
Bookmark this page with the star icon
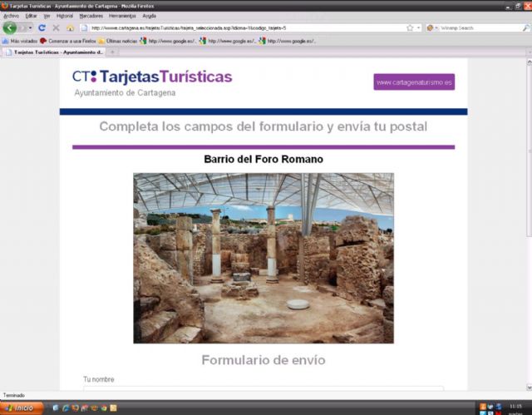tap(409, 27)
